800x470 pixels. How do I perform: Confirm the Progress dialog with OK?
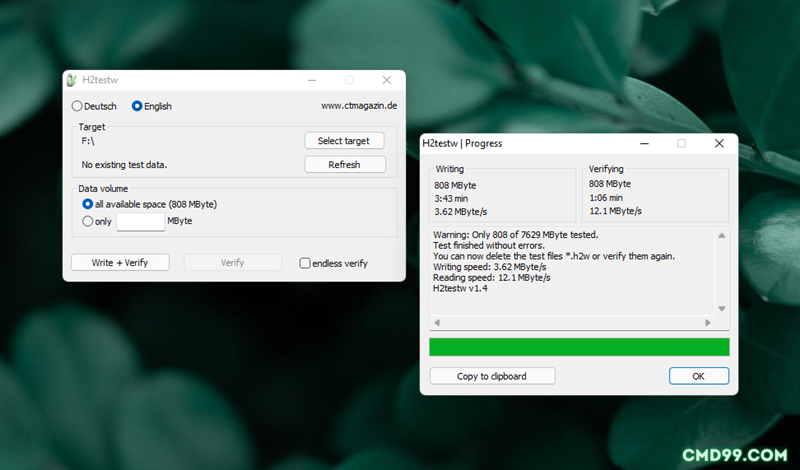coord(698,376)
